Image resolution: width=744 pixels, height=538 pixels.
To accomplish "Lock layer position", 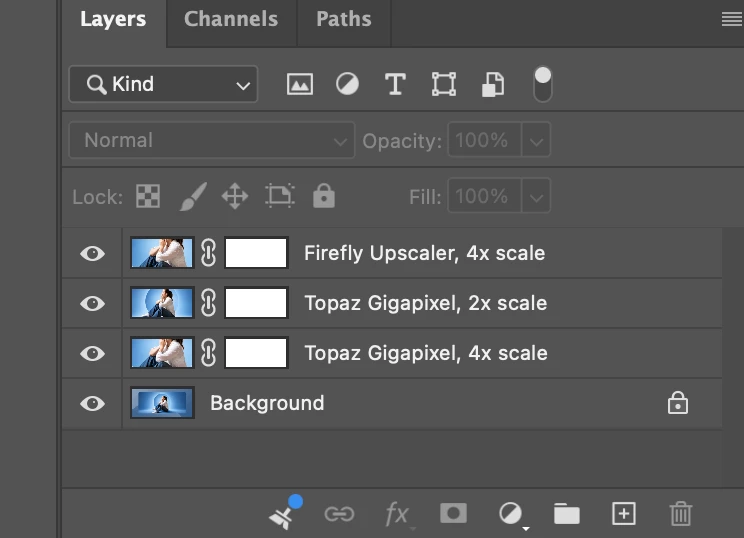I will pyautogui.click(x=235, y=196).
